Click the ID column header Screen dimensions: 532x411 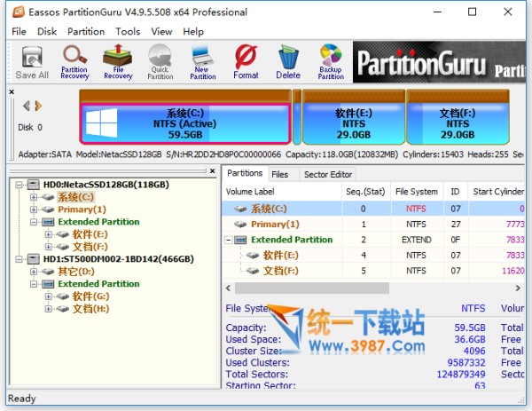(x=456, y=192)
